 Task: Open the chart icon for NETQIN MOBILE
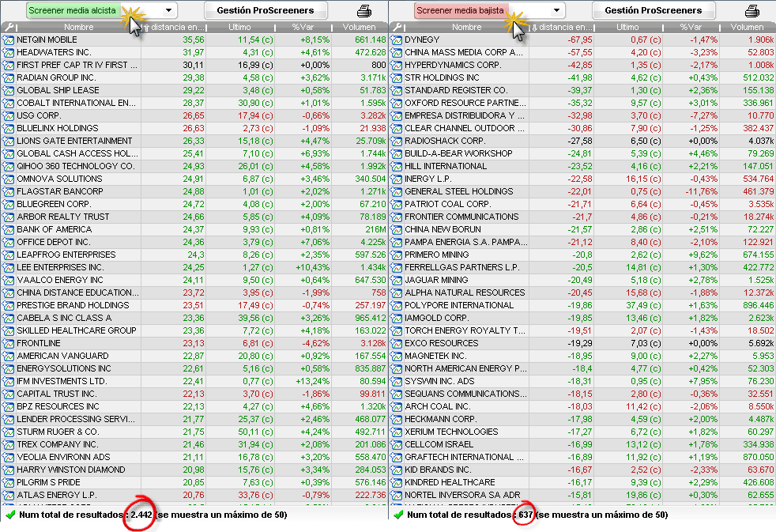point(9,40)
